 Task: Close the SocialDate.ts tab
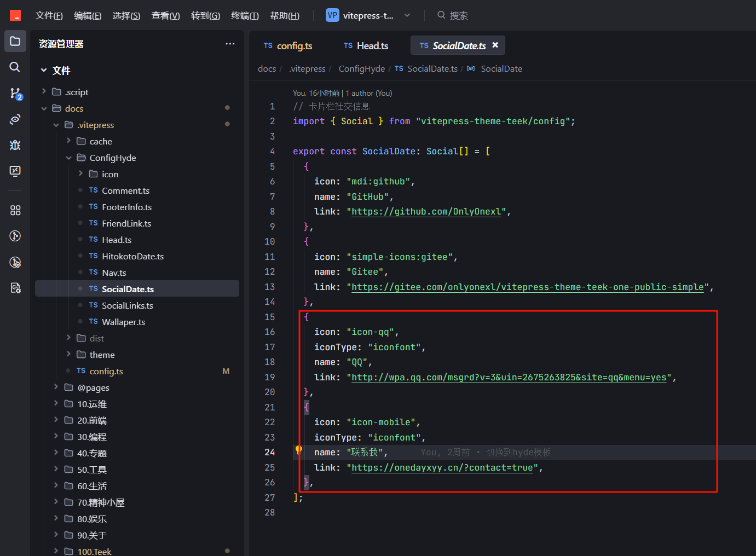(x=495, y=45)
